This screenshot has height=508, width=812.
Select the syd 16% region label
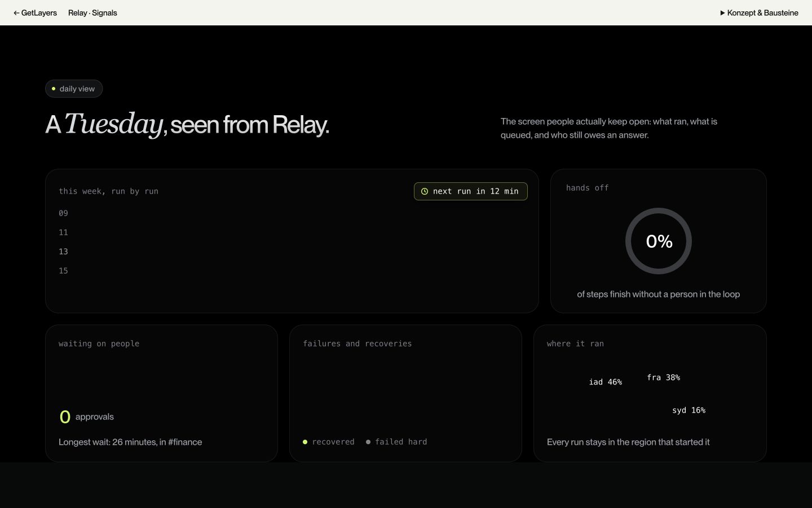[689, 410]
